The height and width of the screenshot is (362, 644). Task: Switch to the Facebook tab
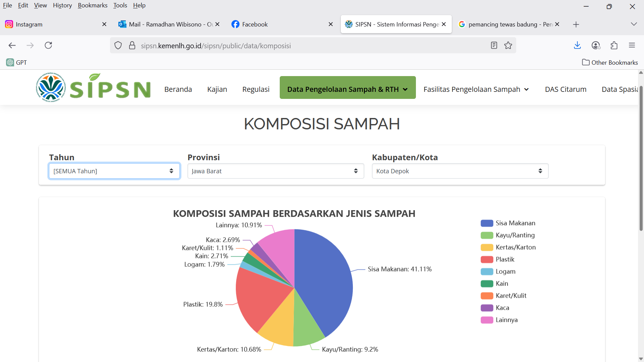click(x=254, y=24)
